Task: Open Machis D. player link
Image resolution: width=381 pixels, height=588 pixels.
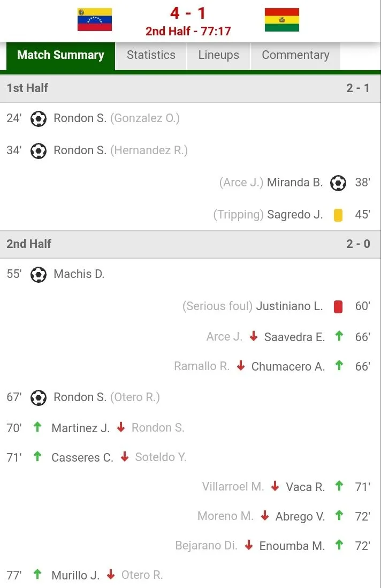Action: pyautogui.click(x=79, y=274)
